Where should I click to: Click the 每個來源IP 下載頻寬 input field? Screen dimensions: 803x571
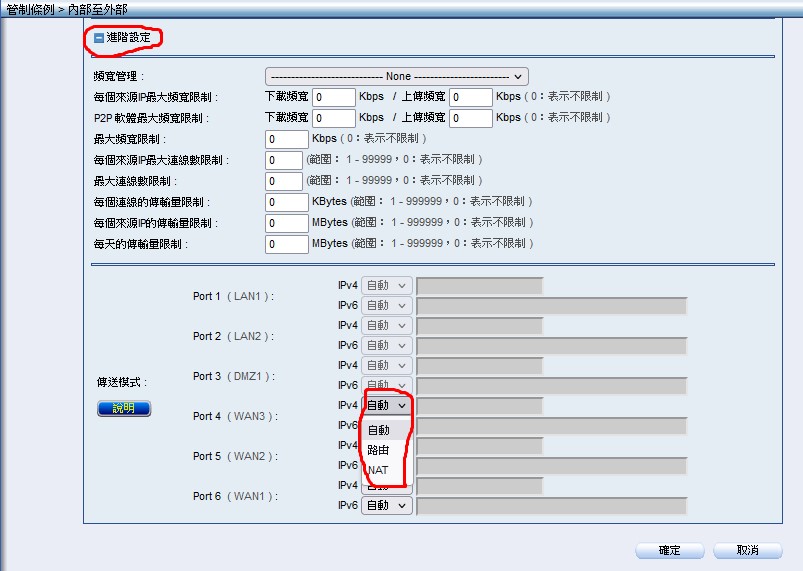pyautogui.click(x=334, y=97)
